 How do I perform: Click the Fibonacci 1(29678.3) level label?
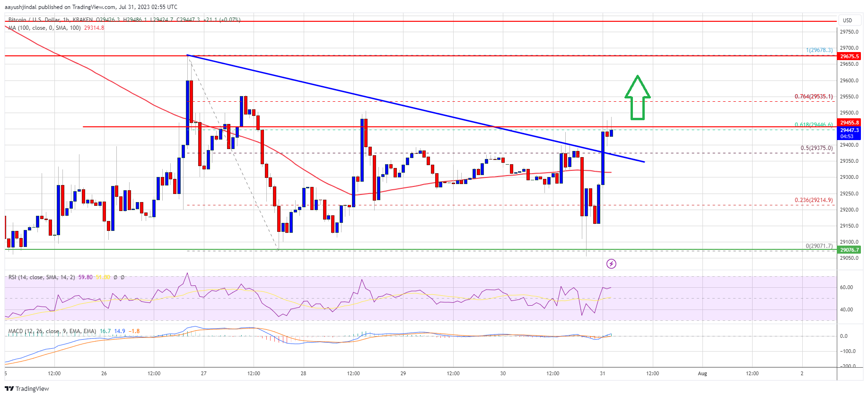tap(820, 50)
